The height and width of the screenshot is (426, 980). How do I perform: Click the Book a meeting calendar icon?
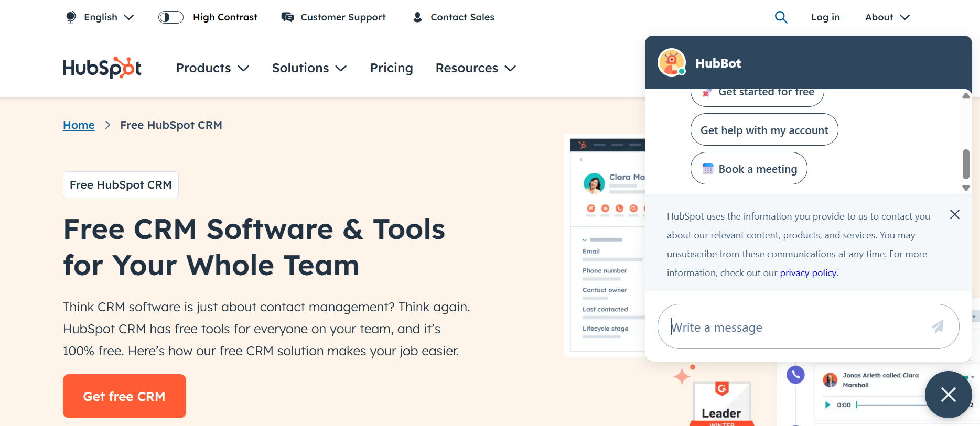(708, 169)
